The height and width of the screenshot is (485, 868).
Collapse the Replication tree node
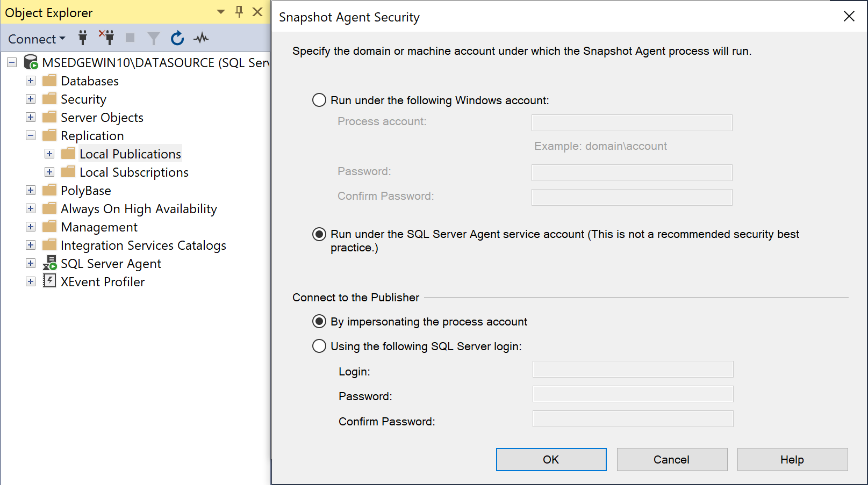(x=30, y=135)
